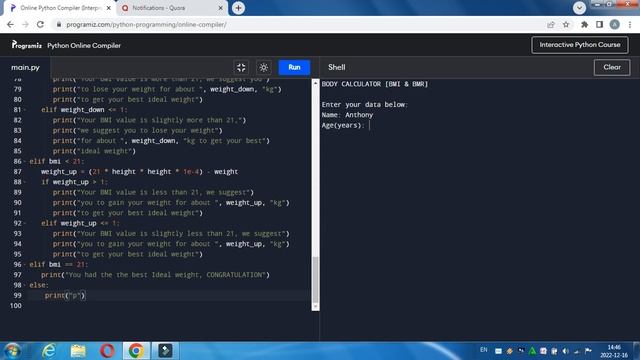Viewport: 640px width, 360px height.
Task: Go back in browser history
Action: [10, 24]
